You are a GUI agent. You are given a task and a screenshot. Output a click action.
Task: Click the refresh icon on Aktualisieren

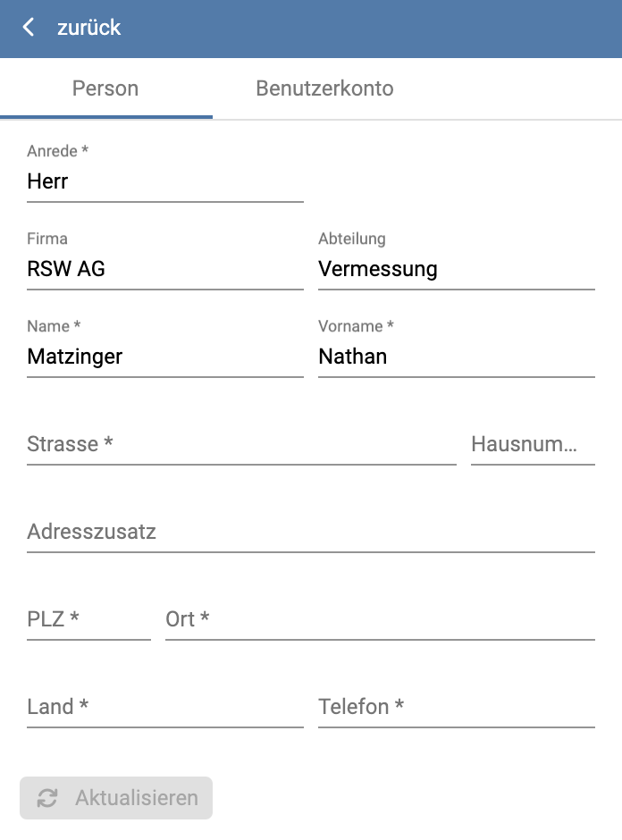click(x=47, y=798)
